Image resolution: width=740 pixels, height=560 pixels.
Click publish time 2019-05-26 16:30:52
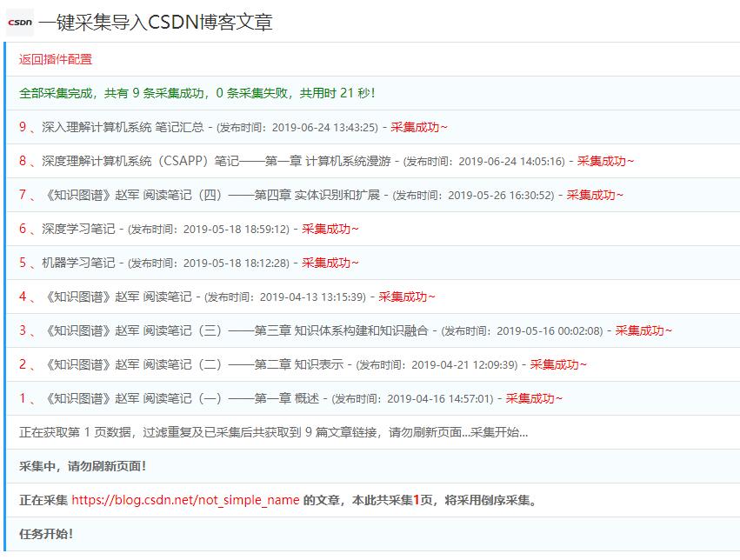click(x=499, y=196)
